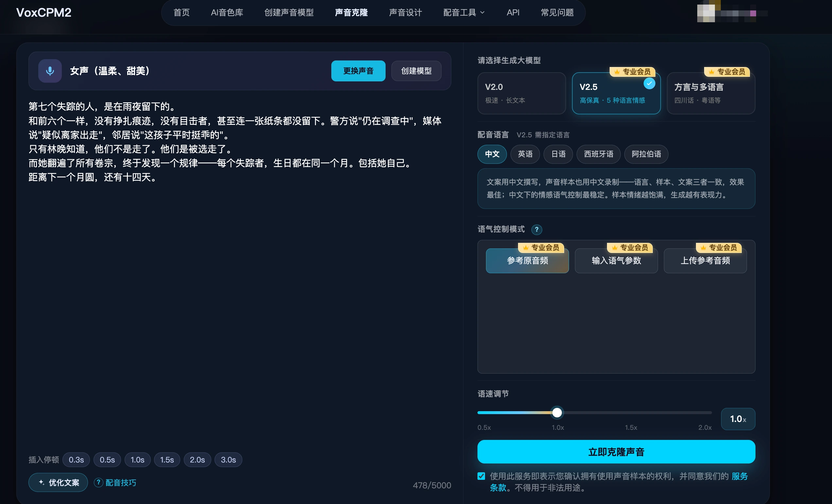Open 声音设计 navigation item
The image size is (832, 504).
(405, 12)
